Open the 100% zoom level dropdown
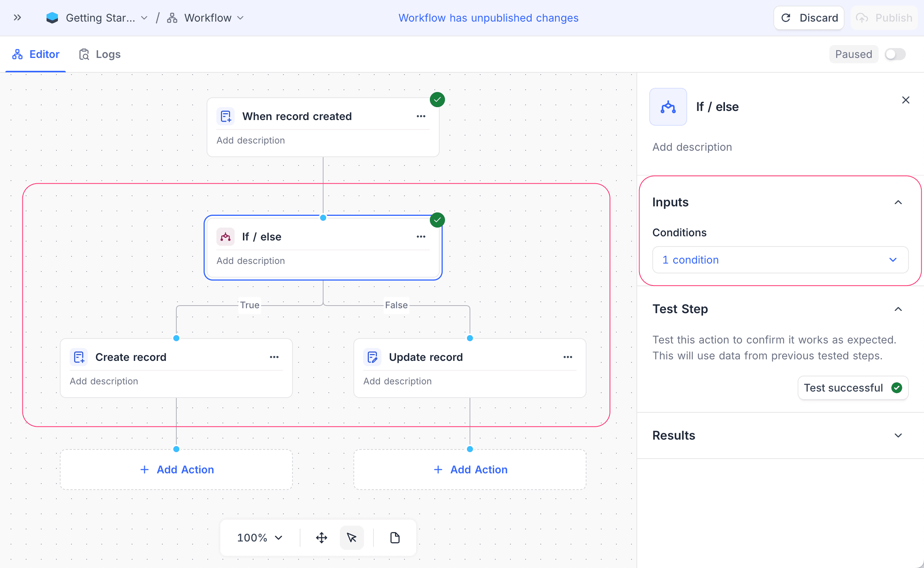Image resolution: width=924 pixels, height=568 pixels. pos(260,537)
